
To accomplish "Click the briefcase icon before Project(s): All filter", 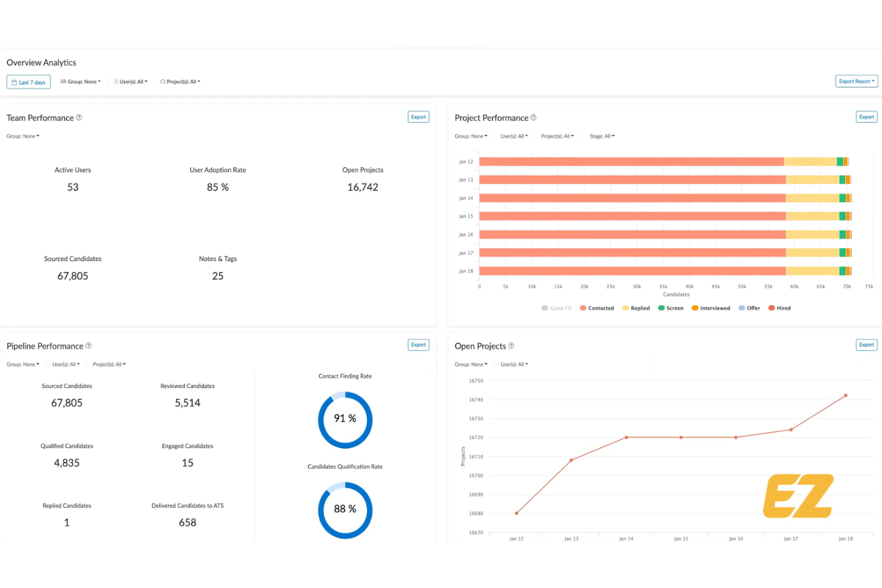I will (162, 82).
